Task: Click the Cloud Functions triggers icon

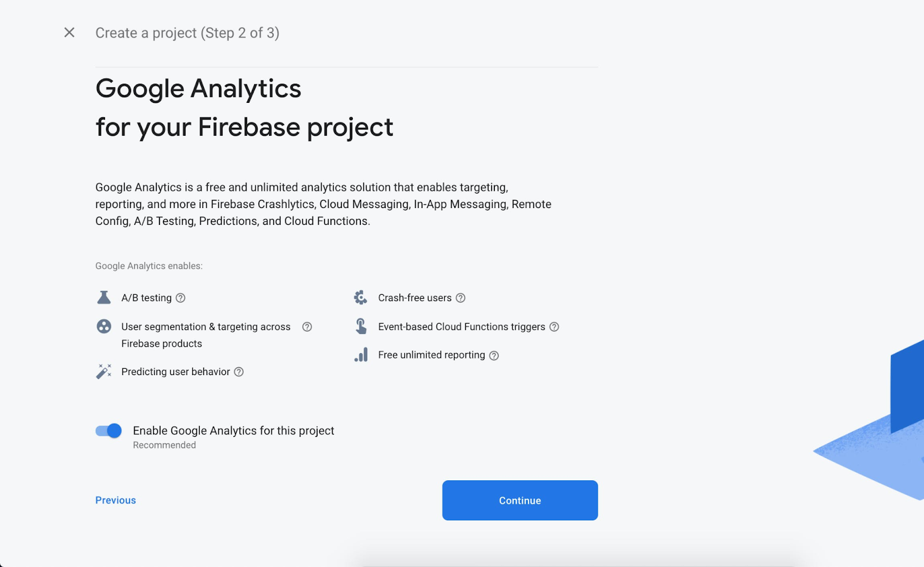Action: (x=361, y=327)
